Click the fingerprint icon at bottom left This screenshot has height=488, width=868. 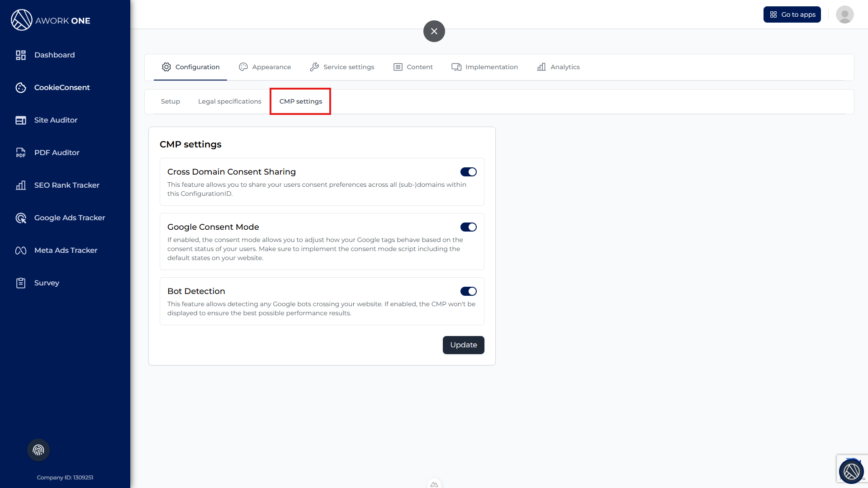(38, 450)
